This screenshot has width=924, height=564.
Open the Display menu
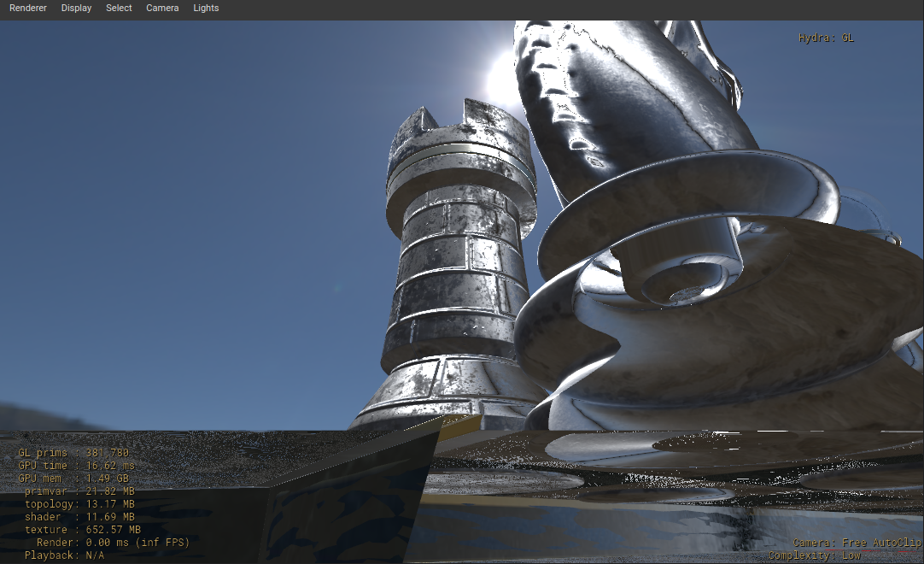point(76,8)
